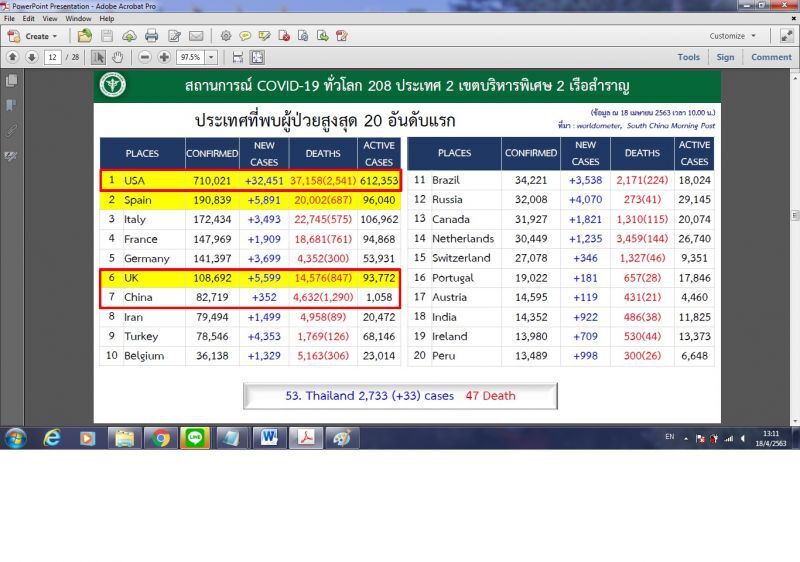Click the Save floppy disk icon
This screenshot has height=562, width=800.
pos(107,36)
